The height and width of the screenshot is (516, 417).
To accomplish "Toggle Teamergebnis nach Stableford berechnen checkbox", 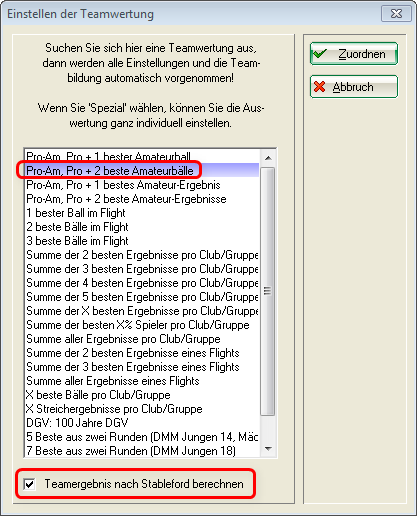I will click(x=29, y=484).
